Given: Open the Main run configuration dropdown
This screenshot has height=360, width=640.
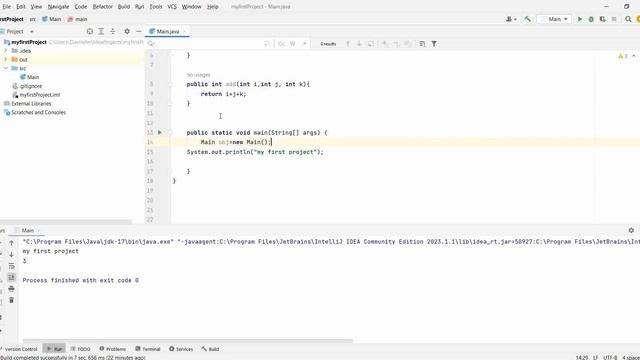Looking at the screenshot, I should tap(554, 19).
